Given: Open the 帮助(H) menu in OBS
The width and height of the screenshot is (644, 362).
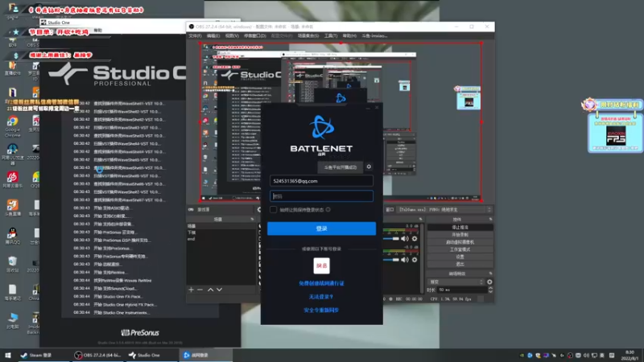Looking at the screenshot, I should pyautogui.click(x=349, y=35).
